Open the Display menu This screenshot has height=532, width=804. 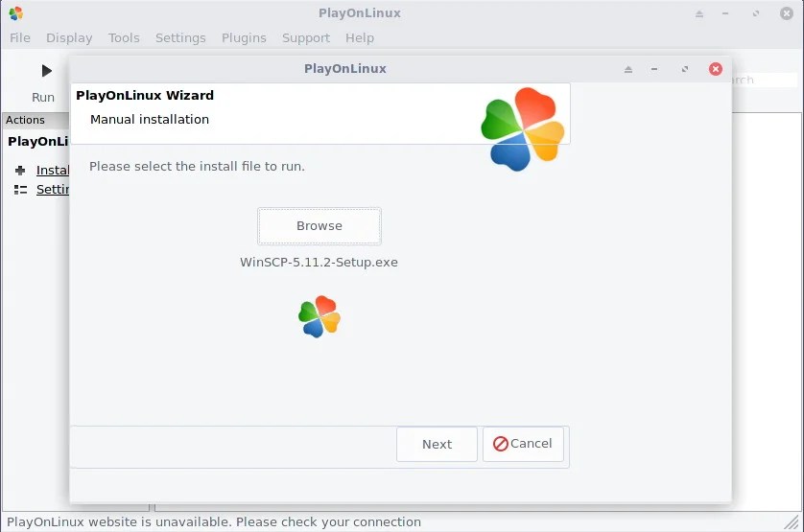click(x=69, y=38)
